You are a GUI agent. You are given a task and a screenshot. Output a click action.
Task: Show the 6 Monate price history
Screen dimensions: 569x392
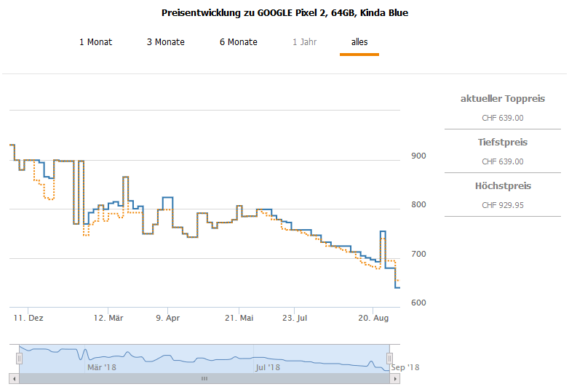(238, 42)
